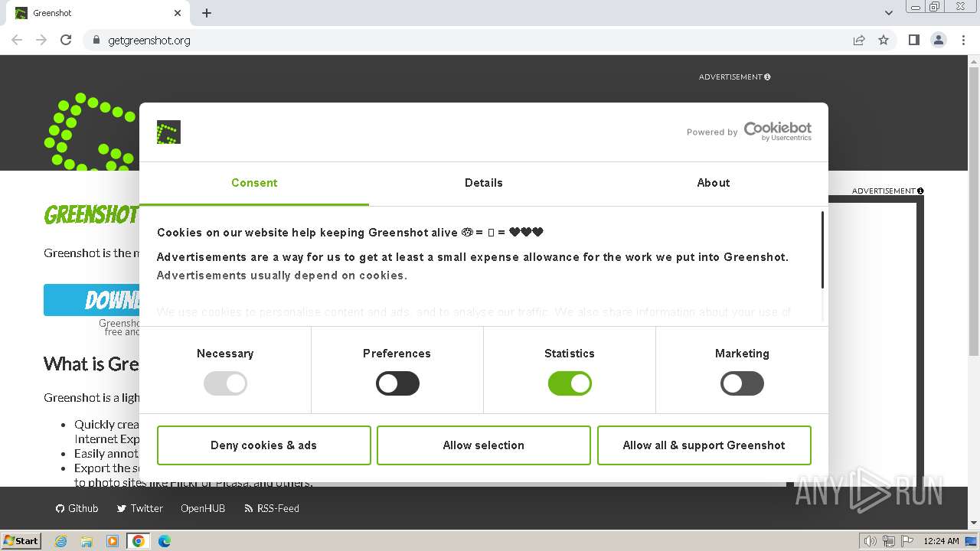The height and width of the screenshot is (551, 980).
Task: Click Allow selection button
Action: 484,445
